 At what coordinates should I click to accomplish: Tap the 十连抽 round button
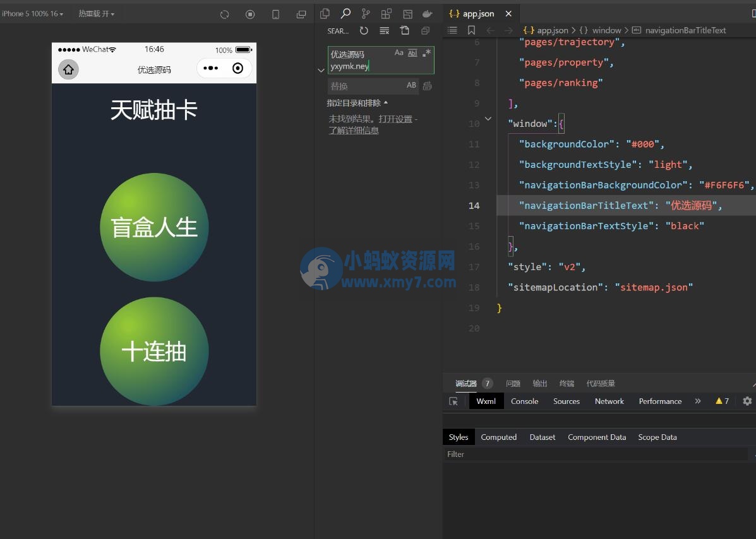click(x=154, y=351)
